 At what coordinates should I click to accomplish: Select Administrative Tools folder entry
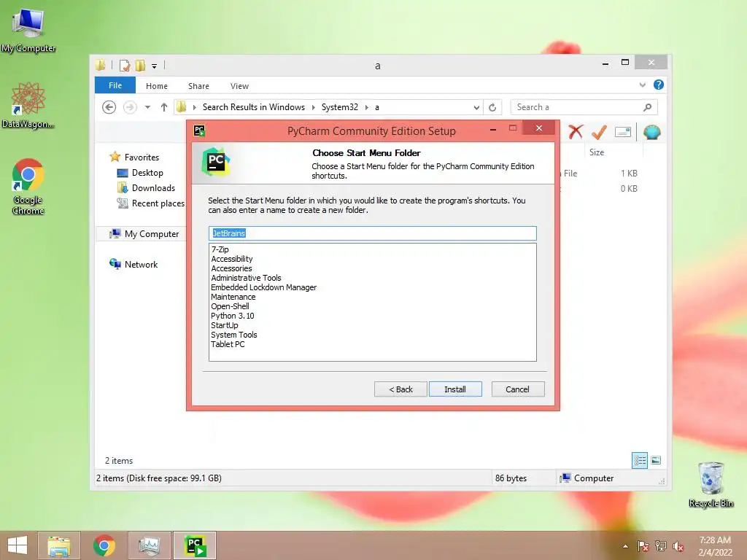pos(246,278)
